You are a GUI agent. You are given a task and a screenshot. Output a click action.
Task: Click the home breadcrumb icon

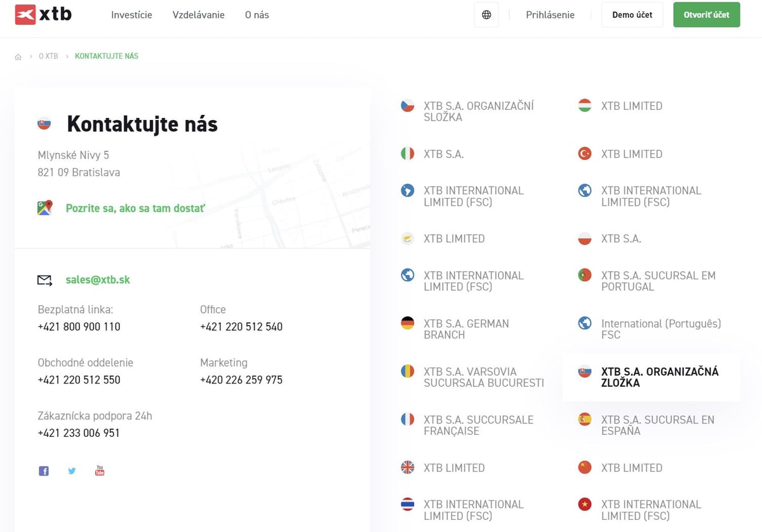(18, 57)
